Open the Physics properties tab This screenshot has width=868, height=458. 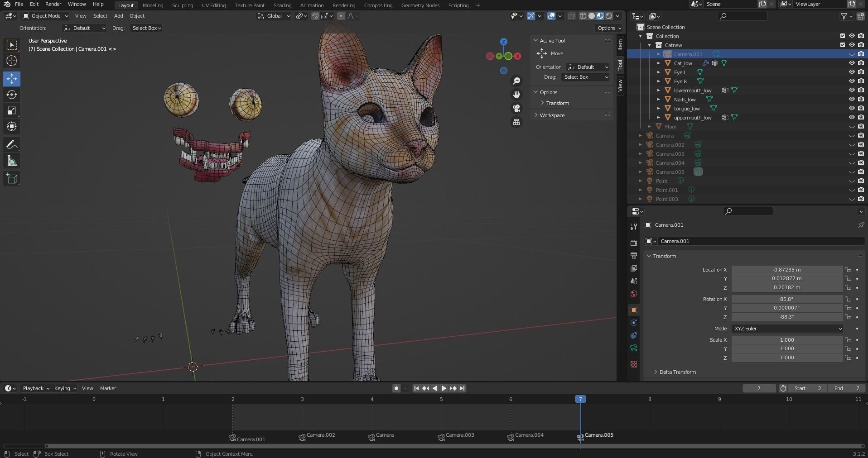(634, 323)
